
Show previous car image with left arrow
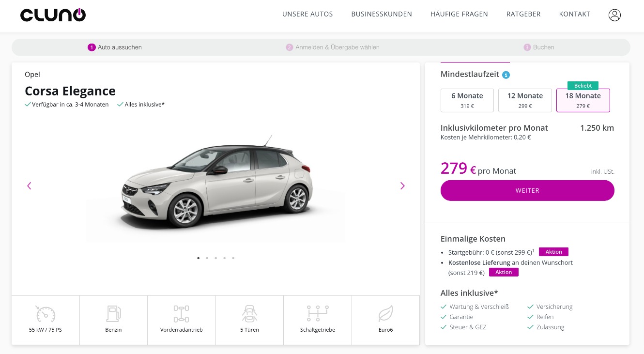[x=29, y=185]
